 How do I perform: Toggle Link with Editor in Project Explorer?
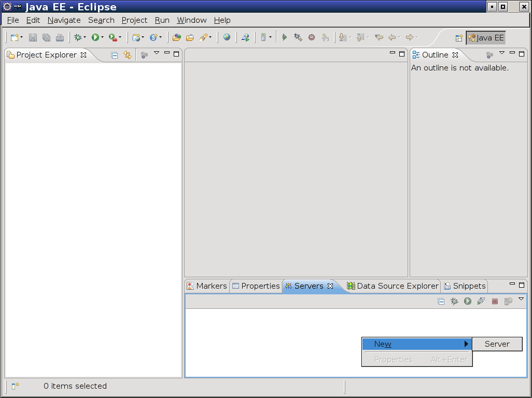pos(128,55)
